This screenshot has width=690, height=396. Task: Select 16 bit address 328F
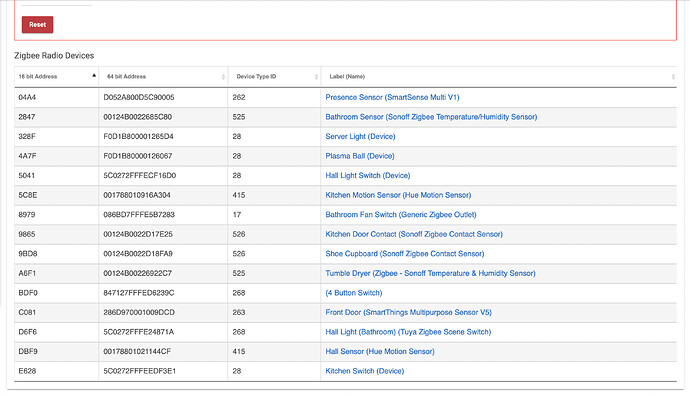(26, 136)
